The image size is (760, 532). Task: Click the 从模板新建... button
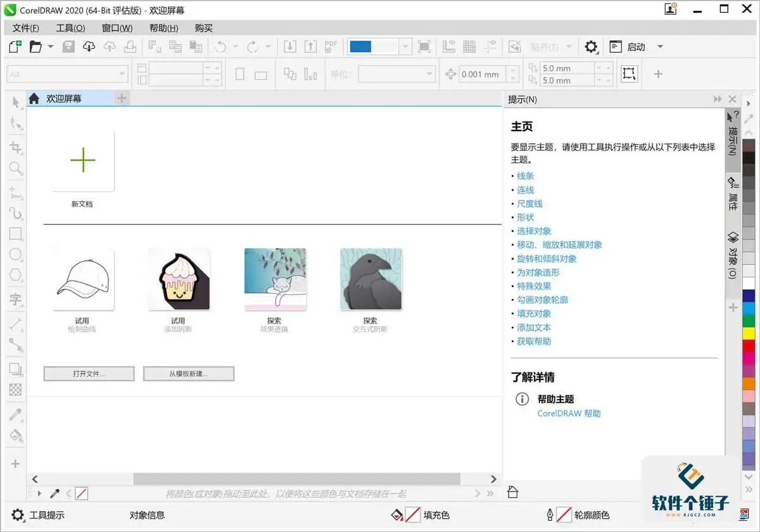[x=189, y=374]
